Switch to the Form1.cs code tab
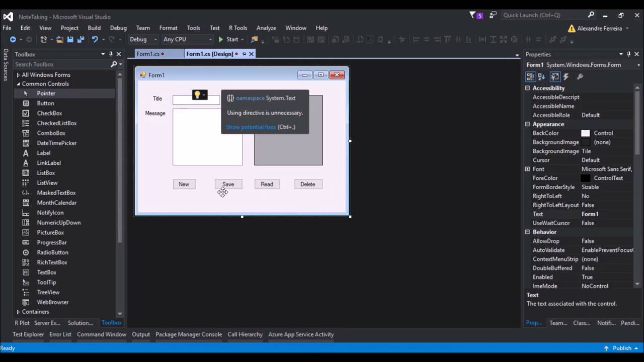The image size is (644, 362). (148, 54)
